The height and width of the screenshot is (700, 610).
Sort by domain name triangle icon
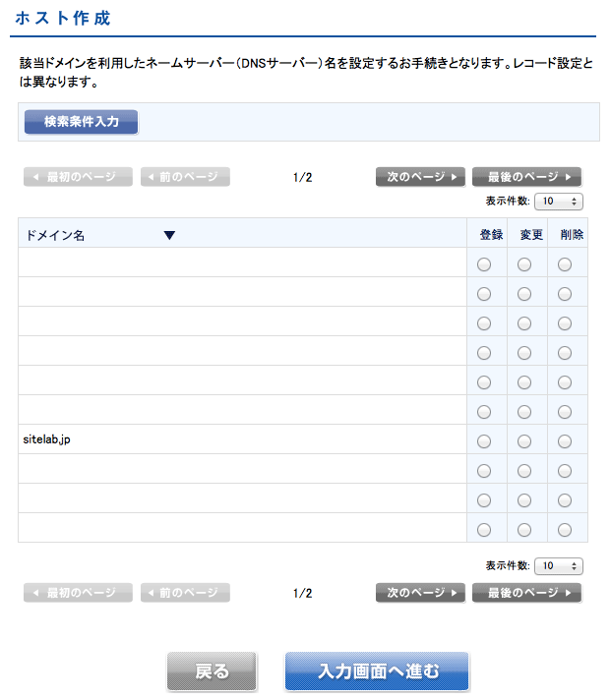(169, 235)
